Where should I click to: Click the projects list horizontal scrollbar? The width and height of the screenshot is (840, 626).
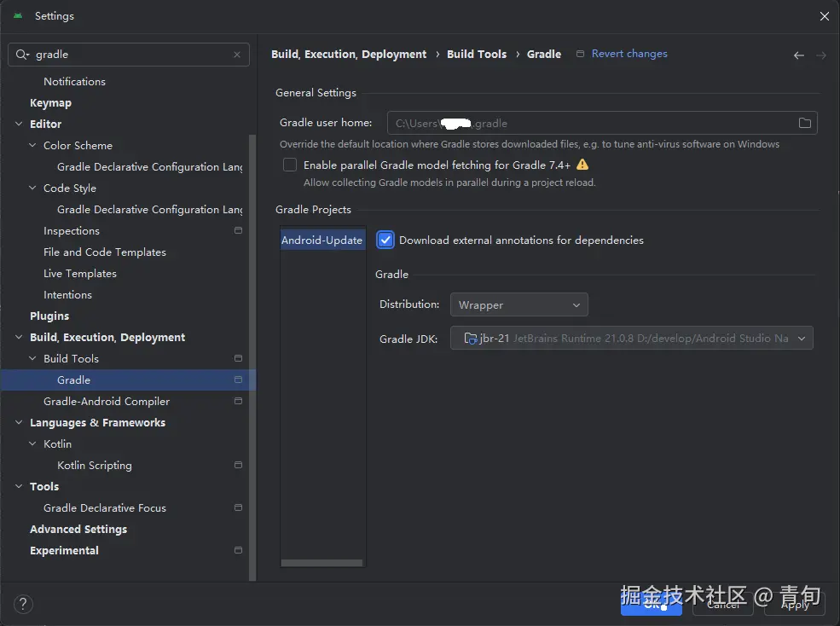pos(322,563)
